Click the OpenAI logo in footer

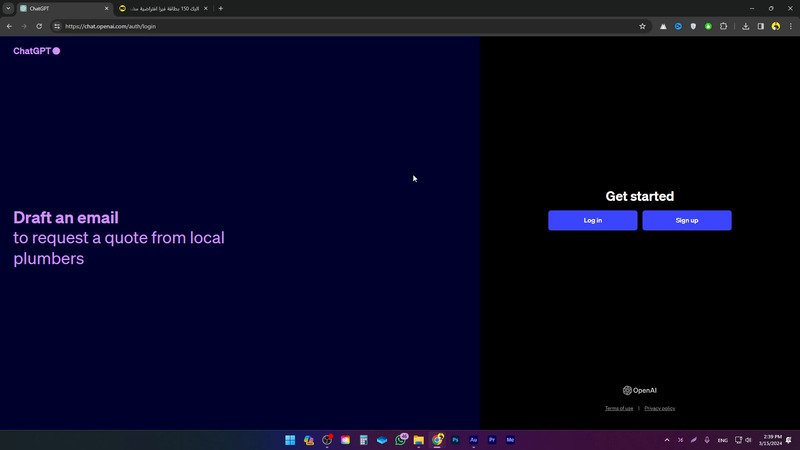640,390
